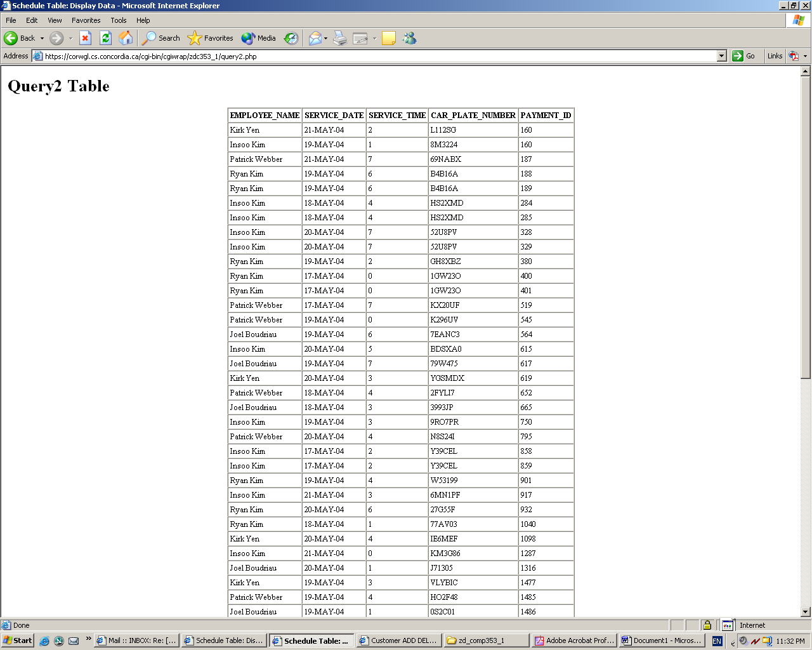The width and height of the screenshot is (812, 650).
Task: Open the View menu
Action: 55,20
